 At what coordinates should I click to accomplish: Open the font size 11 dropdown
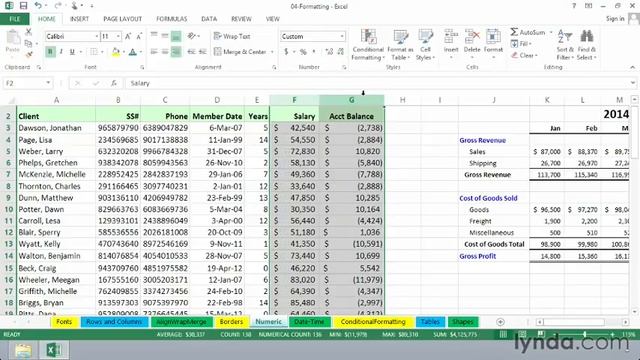118,36
